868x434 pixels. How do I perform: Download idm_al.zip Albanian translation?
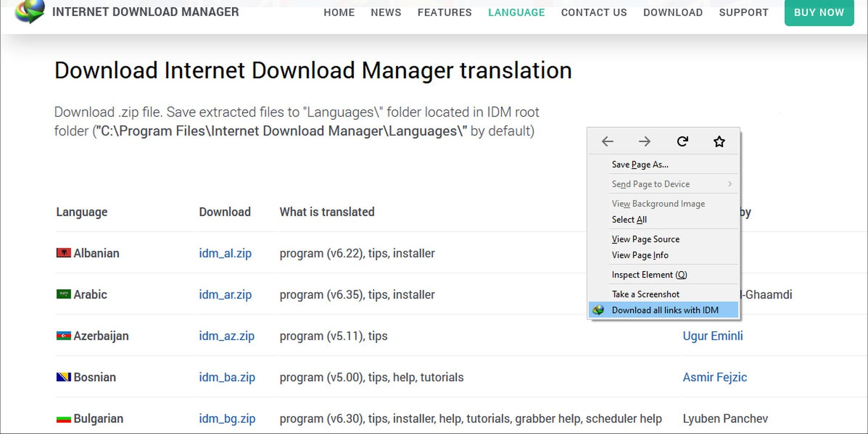point(225,253)
